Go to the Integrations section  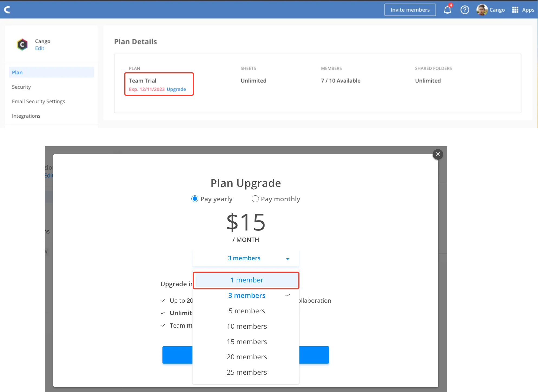(26, 116)
